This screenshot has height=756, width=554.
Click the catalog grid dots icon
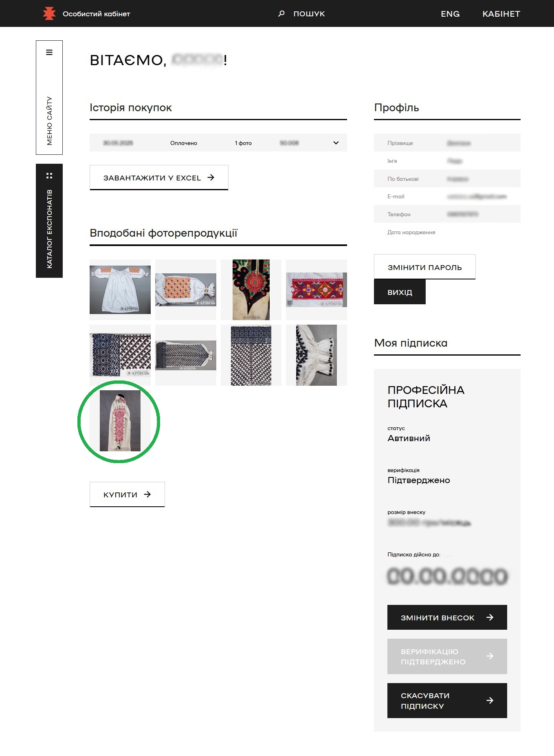[49, 176]
